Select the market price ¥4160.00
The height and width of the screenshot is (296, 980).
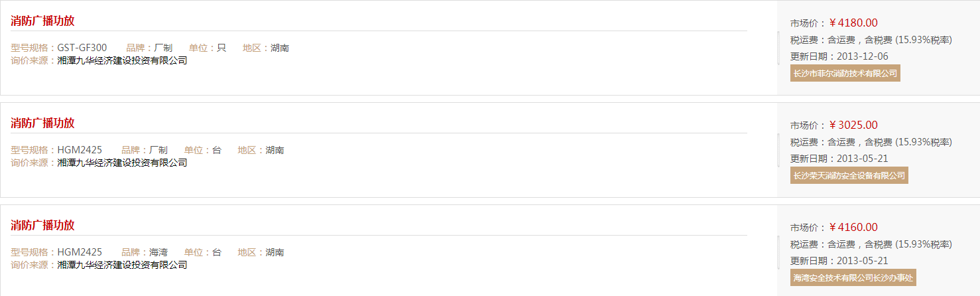[x=853, y=227]
